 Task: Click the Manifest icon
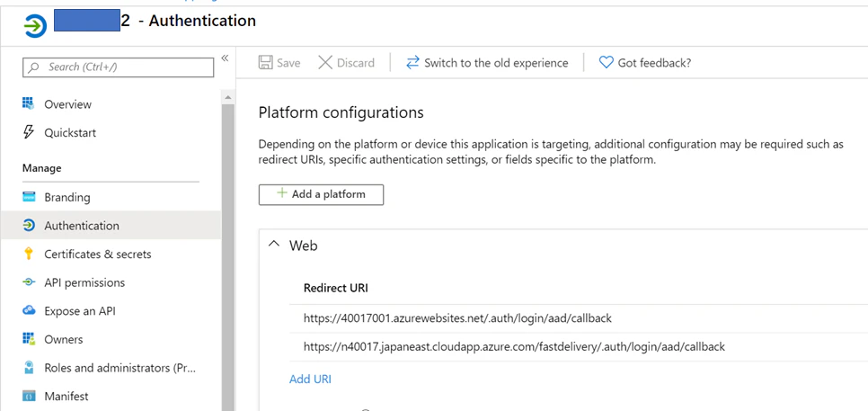coord(28,396)
